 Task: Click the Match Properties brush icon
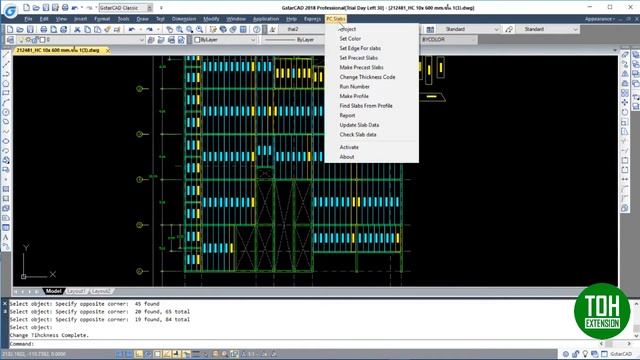click(x=107, y=29)
